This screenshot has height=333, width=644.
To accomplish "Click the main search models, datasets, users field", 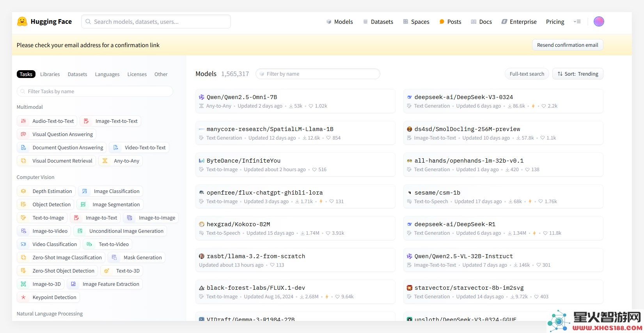I will [156, 21].
